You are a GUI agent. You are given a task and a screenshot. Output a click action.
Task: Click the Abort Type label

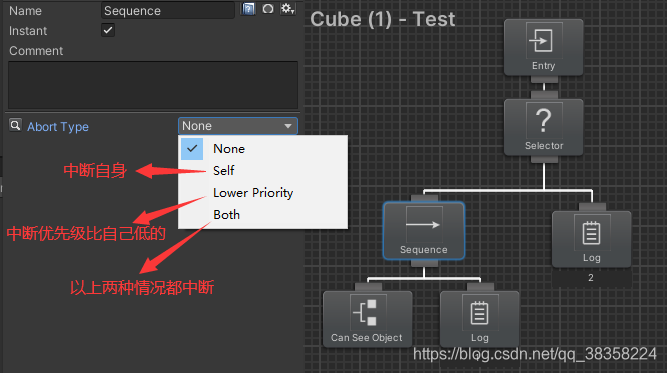tap(58, 127)
